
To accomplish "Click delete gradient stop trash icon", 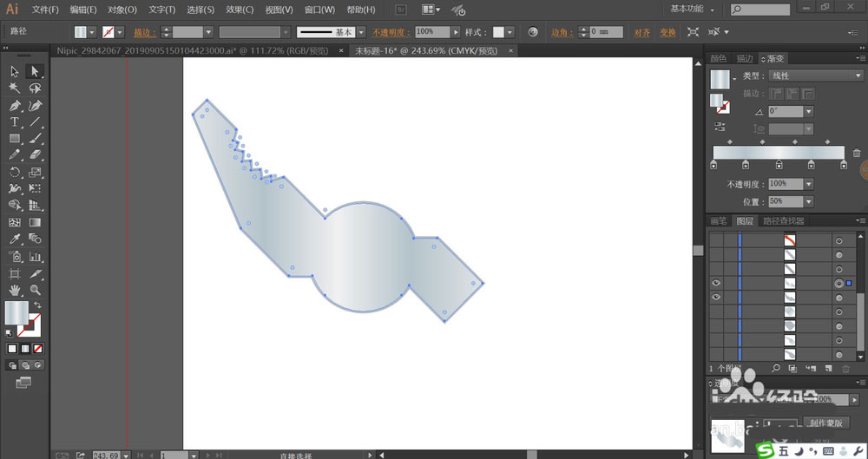I will (x=857, y=153).
